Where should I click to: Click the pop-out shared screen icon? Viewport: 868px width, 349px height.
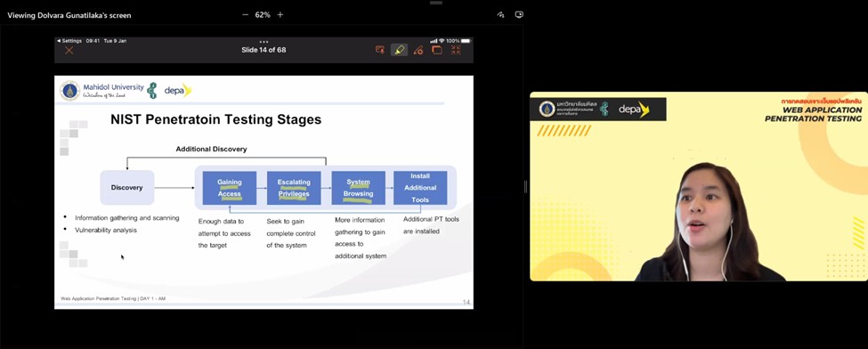point(519,15)
